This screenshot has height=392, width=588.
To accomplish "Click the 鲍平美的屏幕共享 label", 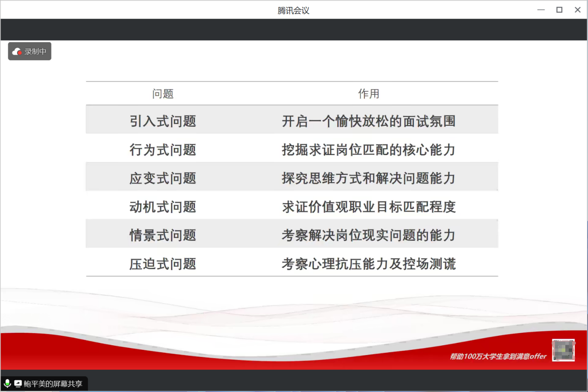I will pyautogui.click(x=53, y=384).
